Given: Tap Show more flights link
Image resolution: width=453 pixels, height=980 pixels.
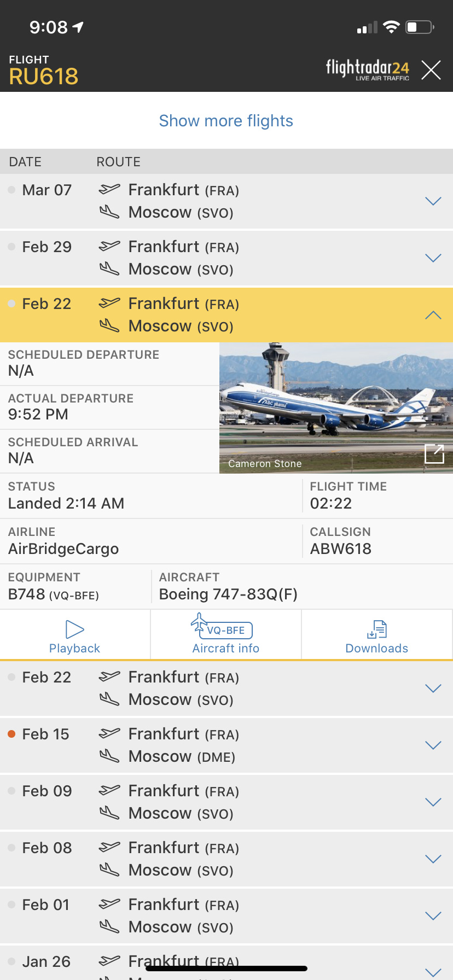Looking at the screenshot, I should tap(226, 121).
